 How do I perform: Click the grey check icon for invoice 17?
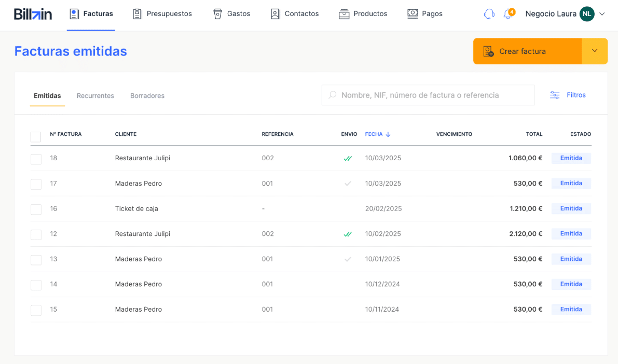(348, 184)
